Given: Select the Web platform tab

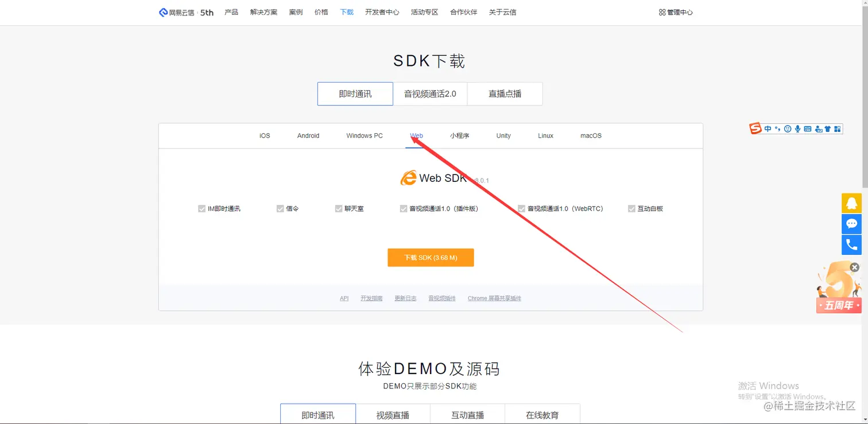Looking at the screenshot, I should pos(417,136).
